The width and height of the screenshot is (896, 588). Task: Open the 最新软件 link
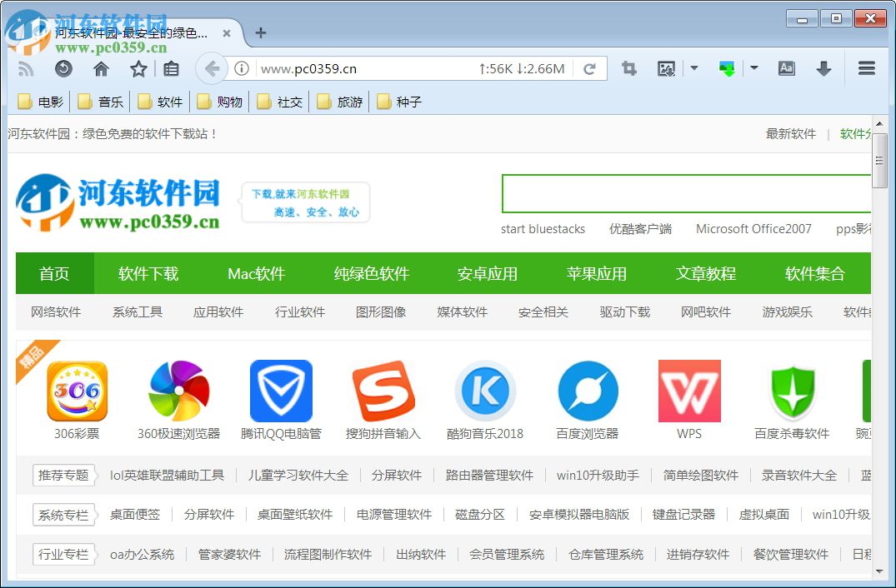789,132
